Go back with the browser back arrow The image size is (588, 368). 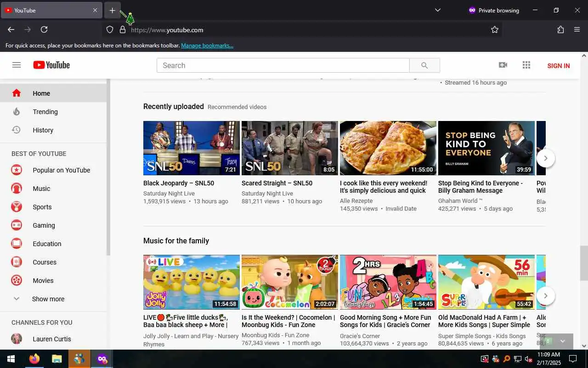11,29
